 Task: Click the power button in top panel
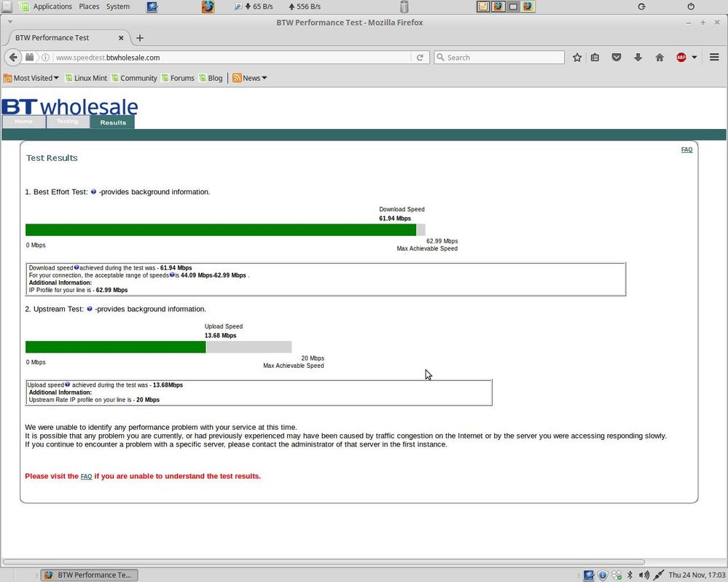click(691, 7)
